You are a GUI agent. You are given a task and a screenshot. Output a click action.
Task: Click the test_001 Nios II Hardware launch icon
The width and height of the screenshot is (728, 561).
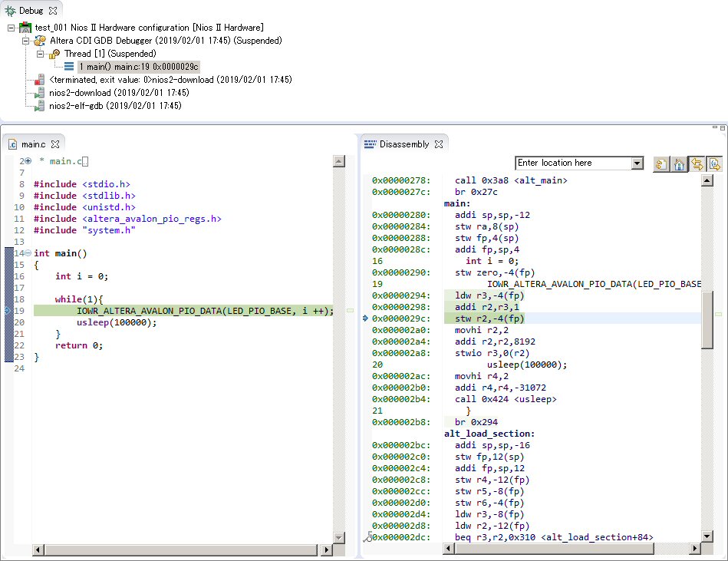[x=25, y=27]
